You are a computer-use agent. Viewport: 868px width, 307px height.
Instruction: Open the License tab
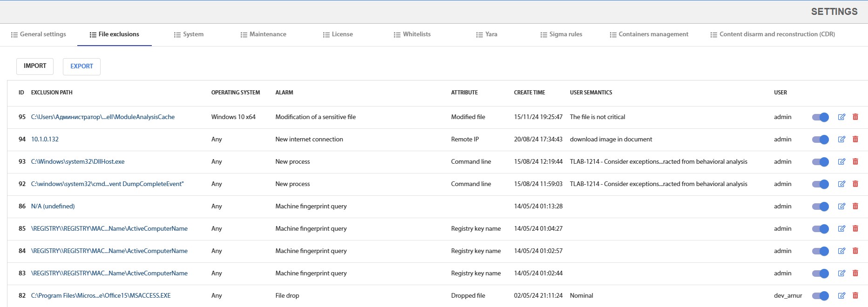pyautogui.click(x=338, y=34)
